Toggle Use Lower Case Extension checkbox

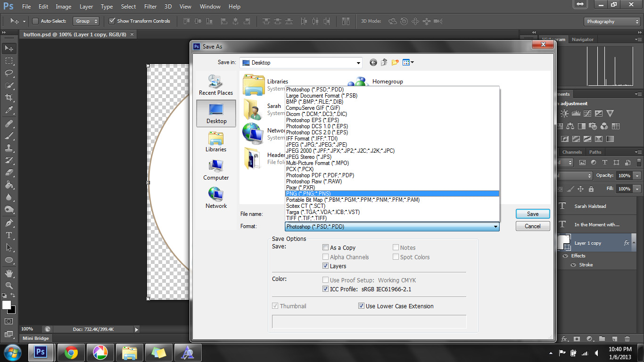tap(361, 306)
